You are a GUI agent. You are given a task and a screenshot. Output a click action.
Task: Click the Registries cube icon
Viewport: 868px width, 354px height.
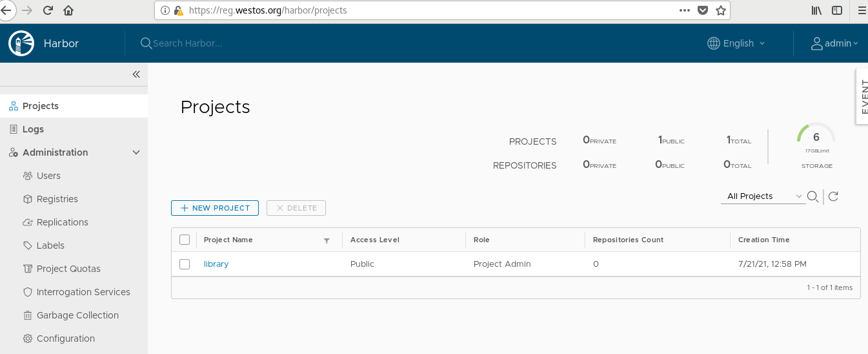click(28, 199)
